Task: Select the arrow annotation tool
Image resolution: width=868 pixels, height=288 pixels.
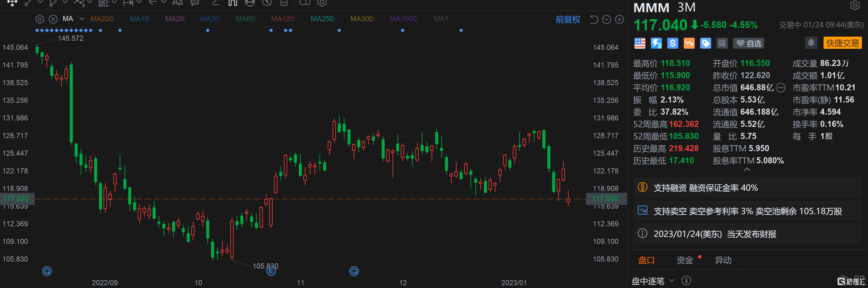Action: (x=153, y=3)
